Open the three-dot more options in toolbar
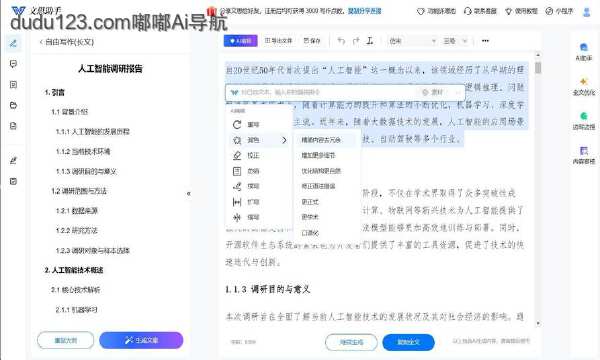 (x=485, y=41)
